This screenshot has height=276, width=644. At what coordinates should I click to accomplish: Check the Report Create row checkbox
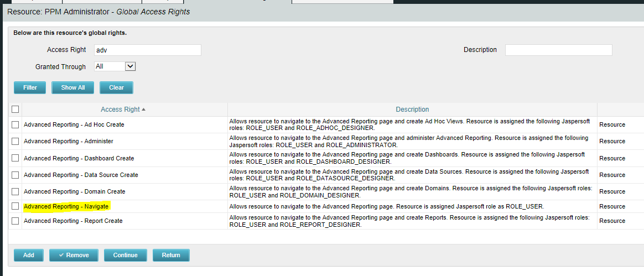(15, 221)
